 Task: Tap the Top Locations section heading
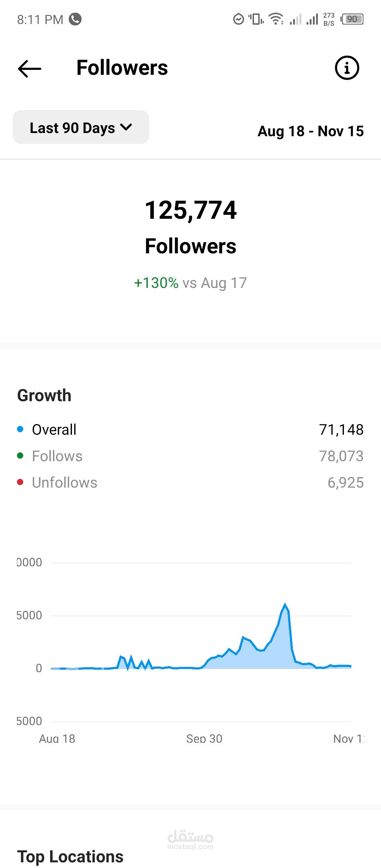coord(71,856)
